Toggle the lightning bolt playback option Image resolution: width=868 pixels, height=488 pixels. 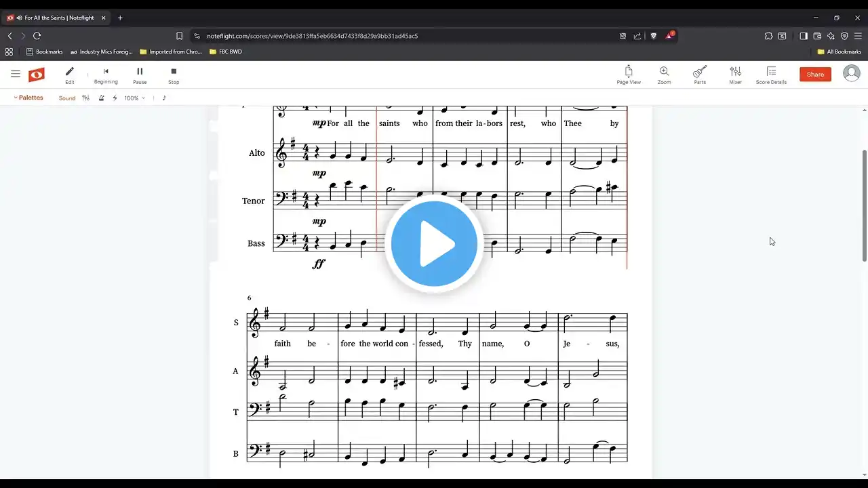tap(115, 98)
